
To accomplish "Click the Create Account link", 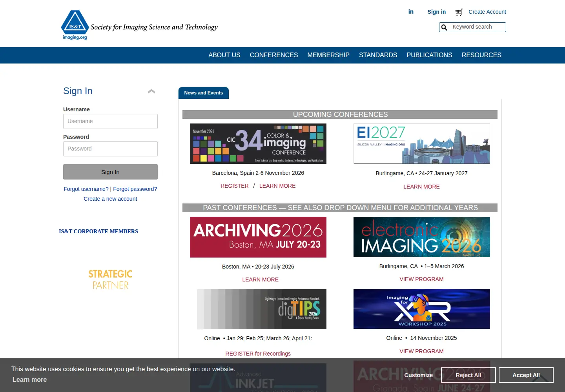I will [487, 12].
